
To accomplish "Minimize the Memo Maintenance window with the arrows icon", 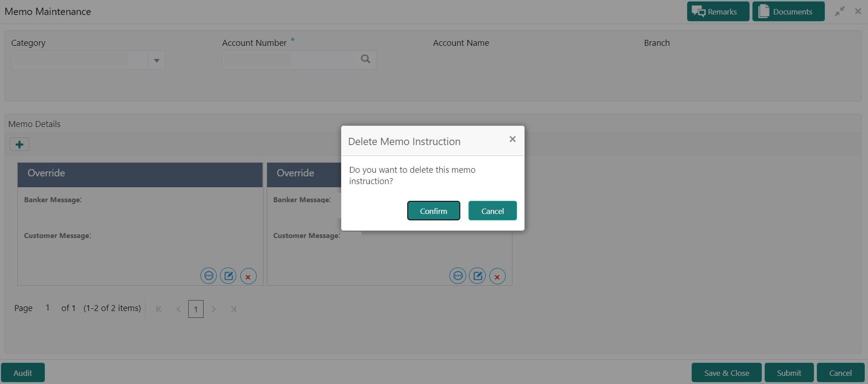I will coord(840,12).
